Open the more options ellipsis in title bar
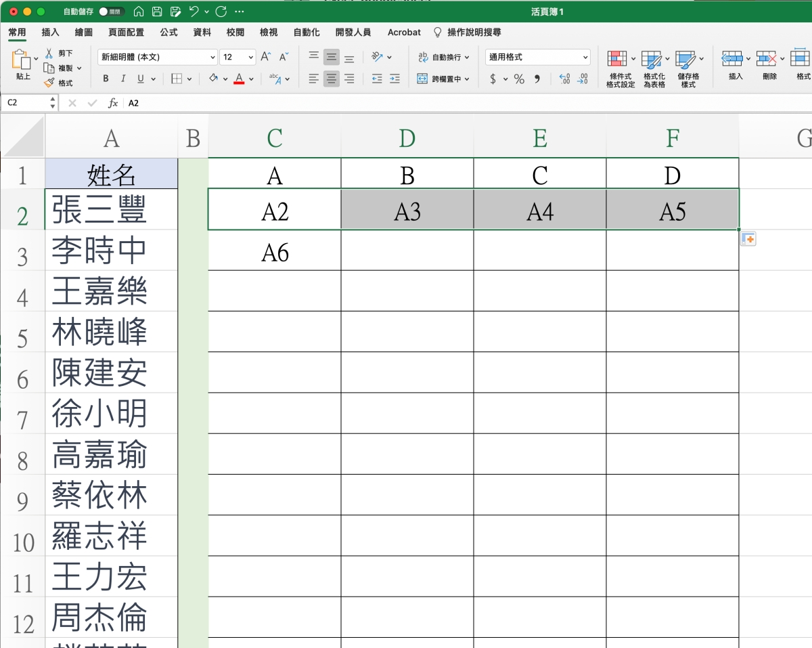The width and height of the screenshot is (812, 648). [239, 12]
